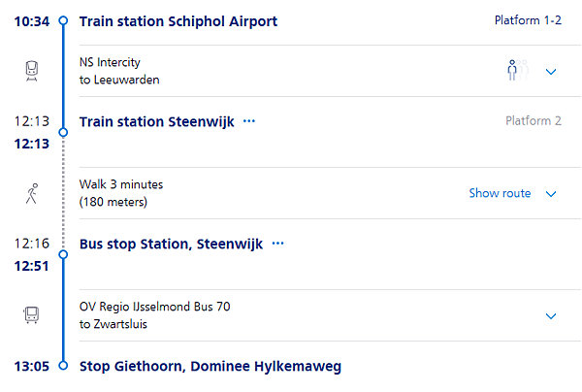Click the walking person icon

32,193
